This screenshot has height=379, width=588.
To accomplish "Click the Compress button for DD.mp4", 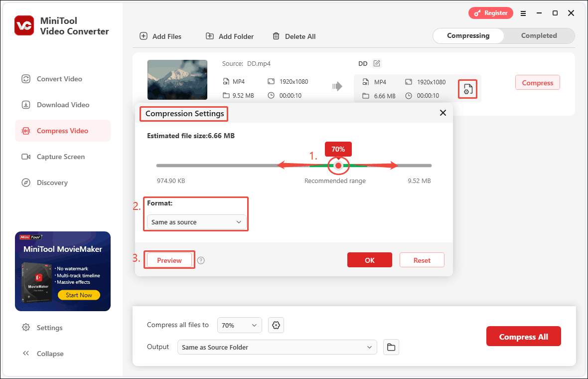I will pyautogui.click(x=537, y=83).
